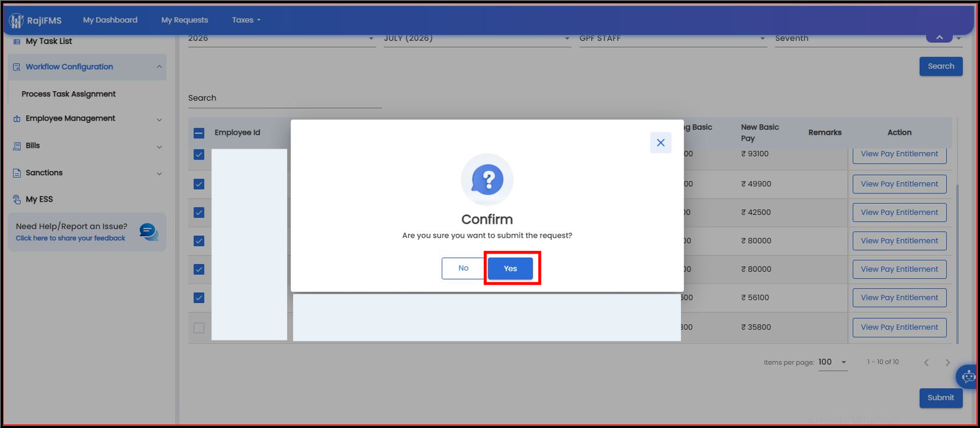Click the question mark confirm icon
The image size is (980, 428).
click(x=487, y=179)
